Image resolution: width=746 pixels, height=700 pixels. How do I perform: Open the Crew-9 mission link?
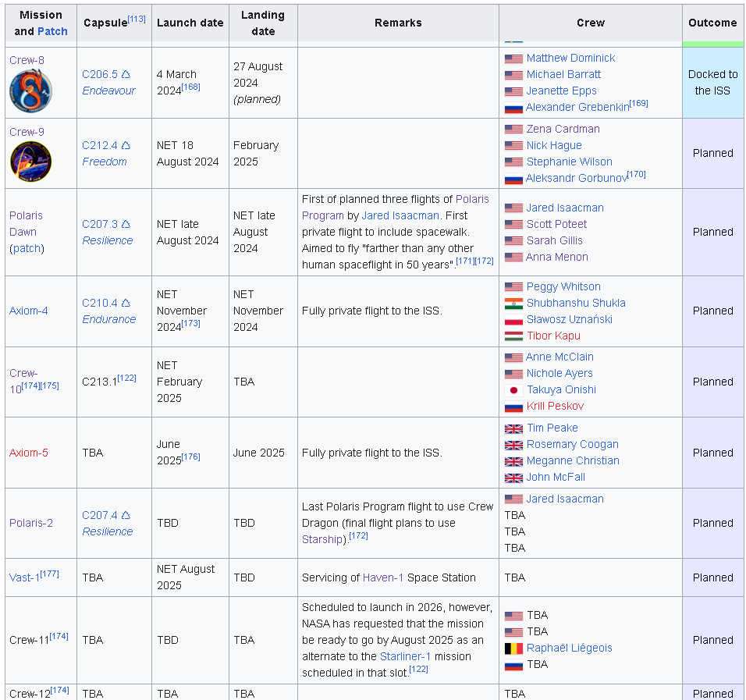(27, 132)
